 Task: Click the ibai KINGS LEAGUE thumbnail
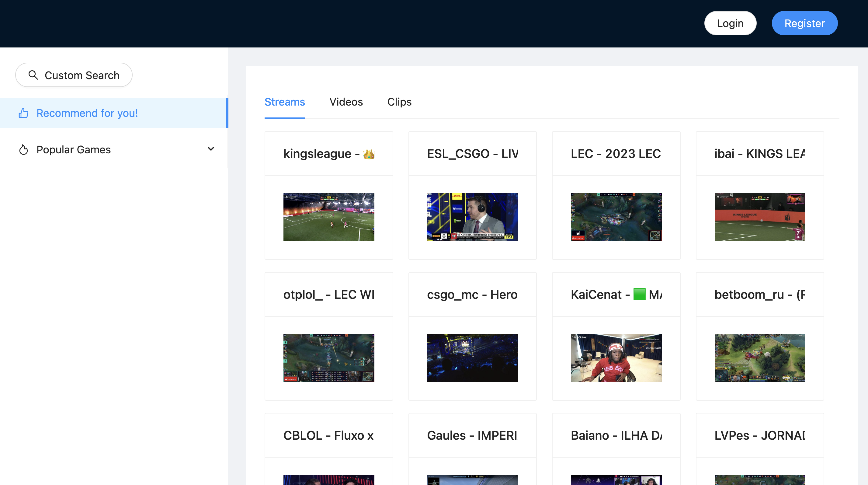pos(759,217)
